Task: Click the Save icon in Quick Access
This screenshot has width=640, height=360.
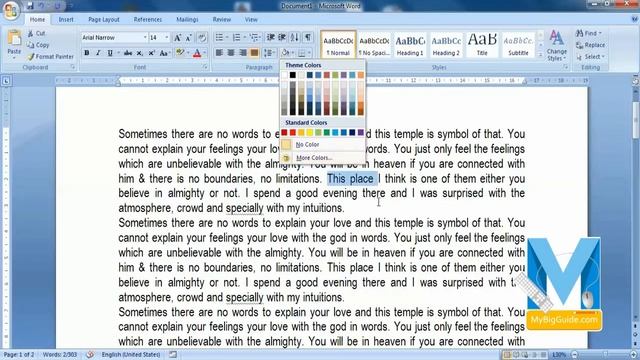Action: (30, 6)
